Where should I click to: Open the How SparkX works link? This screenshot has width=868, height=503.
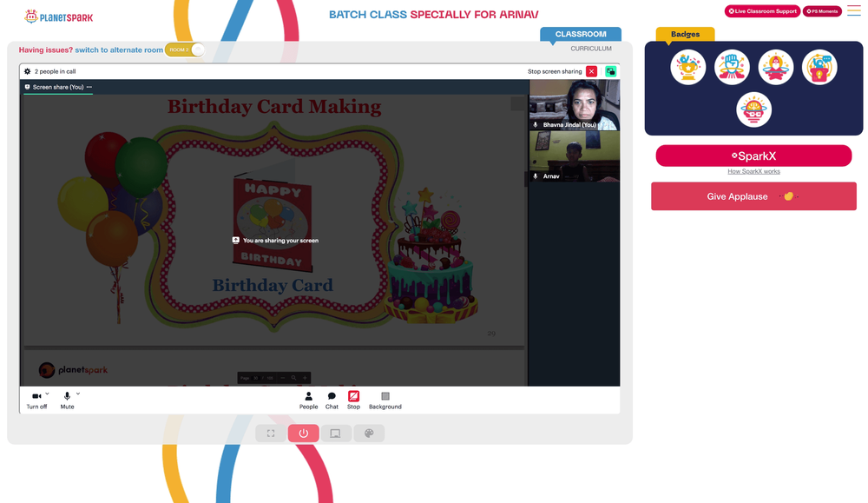tap(754, 171)
